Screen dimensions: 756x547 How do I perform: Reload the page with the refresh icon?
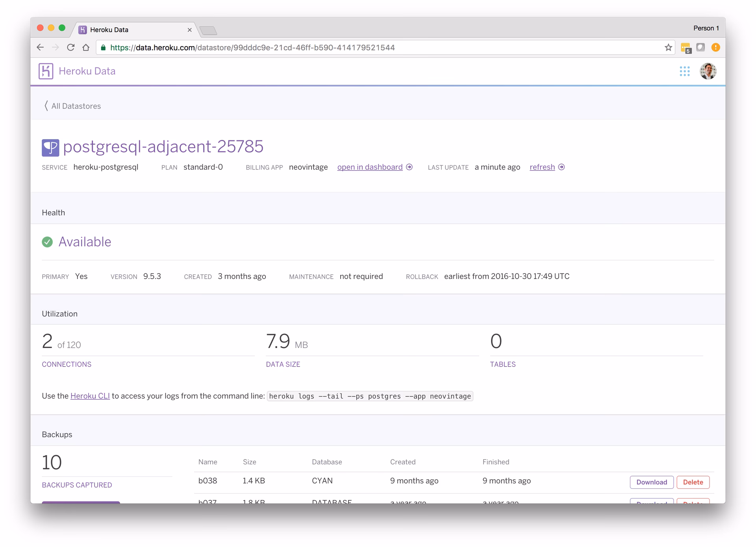71,48
